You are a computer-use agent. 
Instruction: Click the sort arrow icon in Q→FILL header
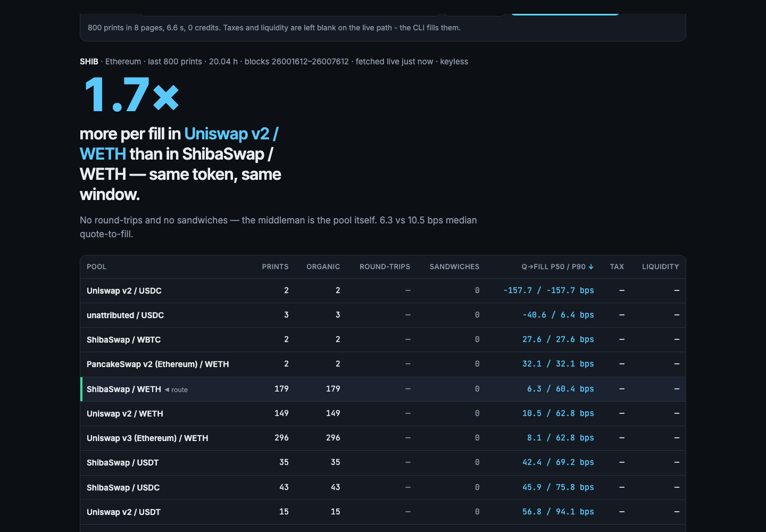[591, 267]
